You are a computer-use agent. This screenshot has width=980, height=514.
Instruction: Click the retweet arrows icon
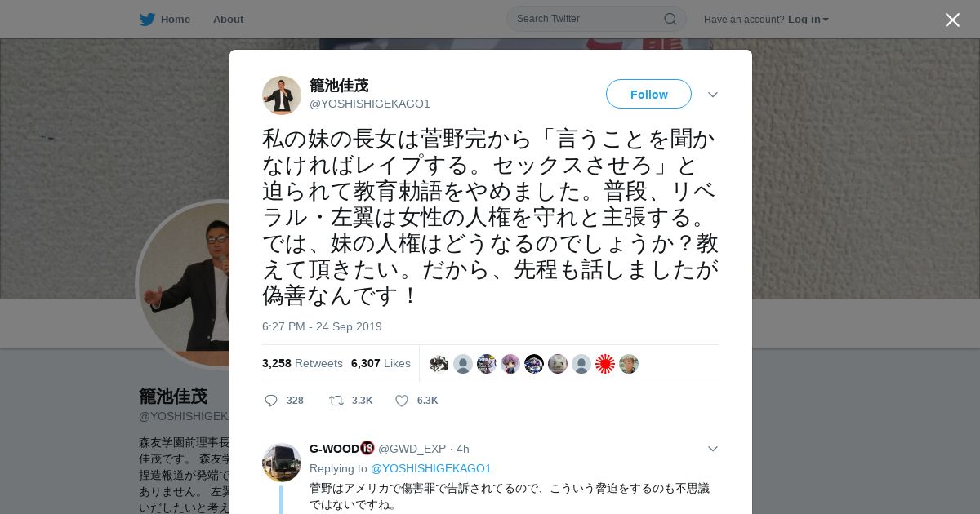(x=336, y=401)
